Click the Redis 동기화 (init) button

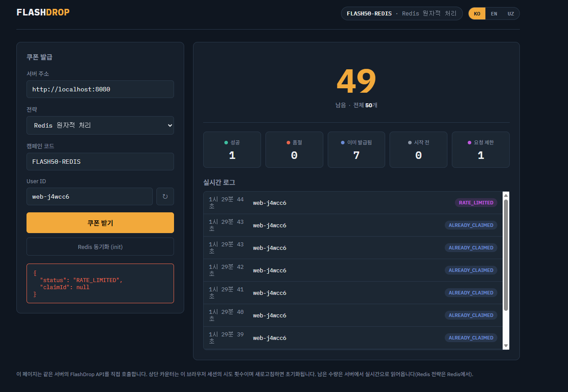point(100,247)
